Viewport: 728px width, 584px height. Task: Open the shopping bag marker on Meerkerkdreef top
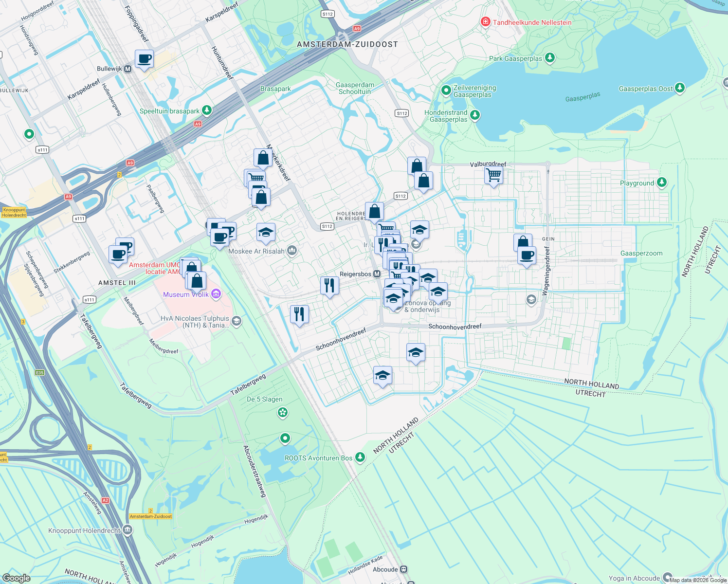click(263, 159)
